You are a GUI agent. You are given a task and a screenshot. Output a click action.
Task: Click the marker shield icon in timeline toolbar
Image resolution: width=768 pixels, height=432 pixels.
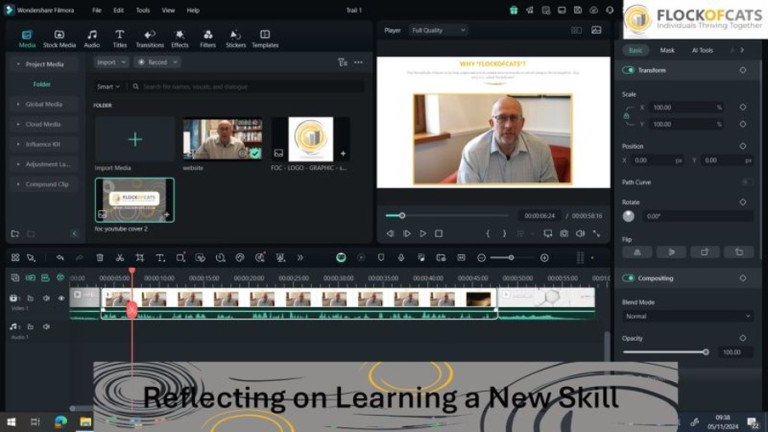(x=381, y=258)
